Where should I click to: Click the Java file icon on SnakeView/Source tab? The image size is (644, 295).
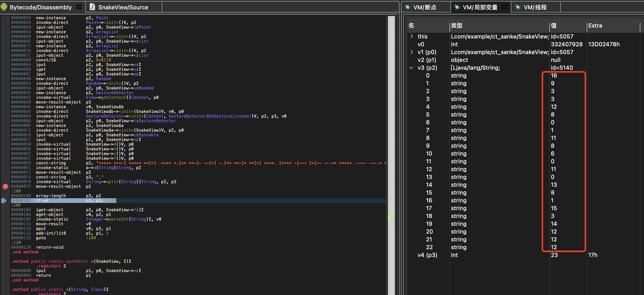[x=92, y=7]
